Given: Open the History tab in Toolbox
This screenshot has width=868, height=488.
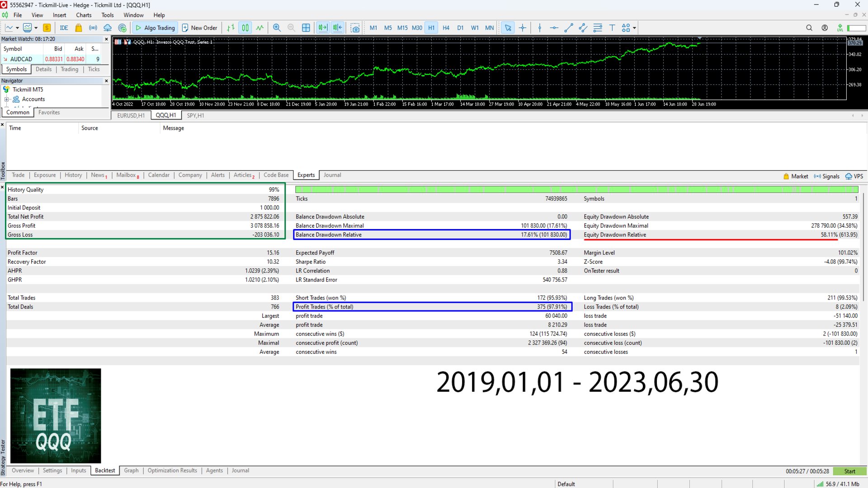Looking at the screenshot, I should click(x=73, y=175).
